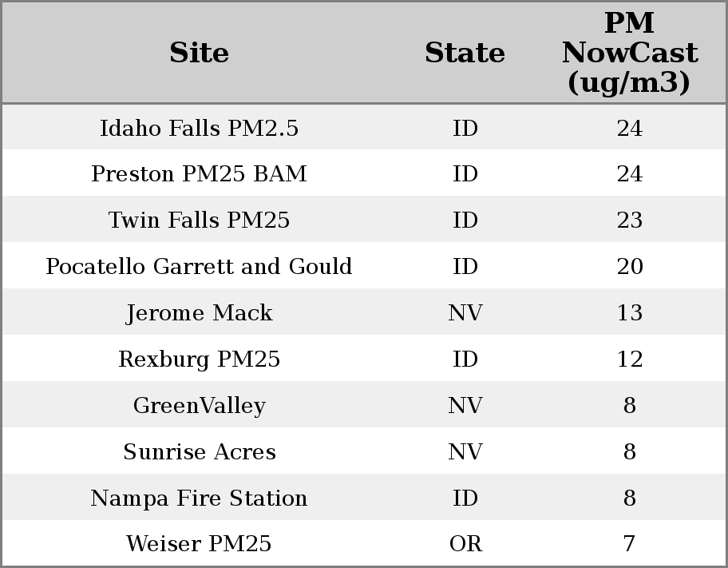Screen dimensions: 728x568
Task: Click the State column header
Action: (465, 53)
